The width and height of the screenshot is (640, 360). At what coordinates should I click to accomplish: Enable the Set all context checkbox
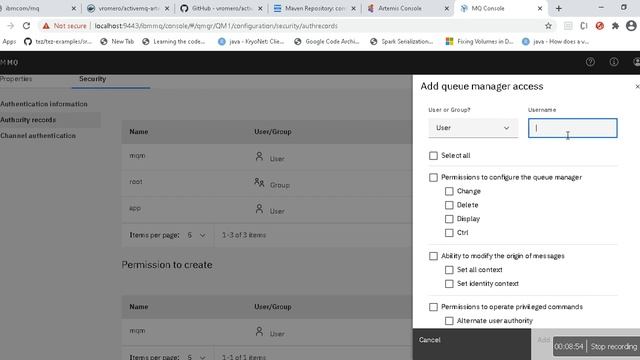449,270
